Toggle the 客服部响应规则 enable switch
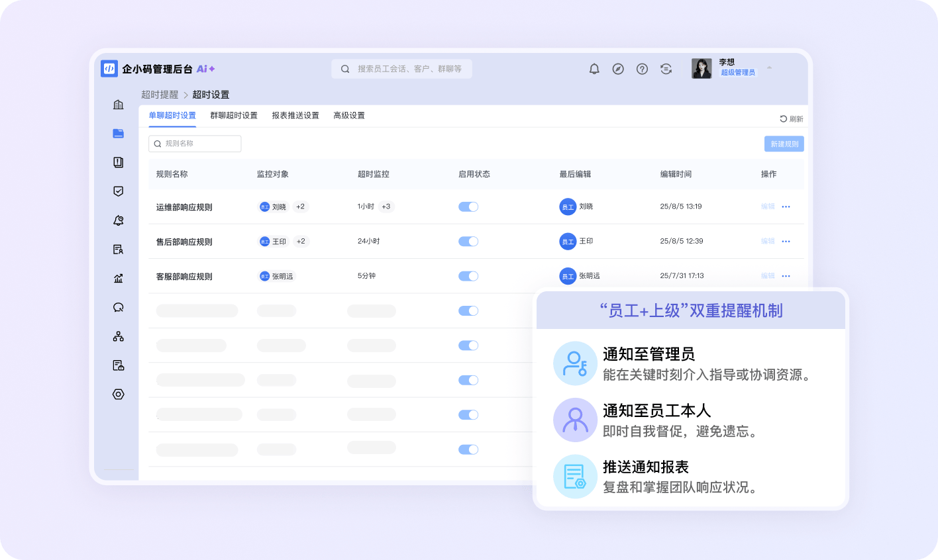This screenshot has width=938, height=560. (x=468, y=276)
